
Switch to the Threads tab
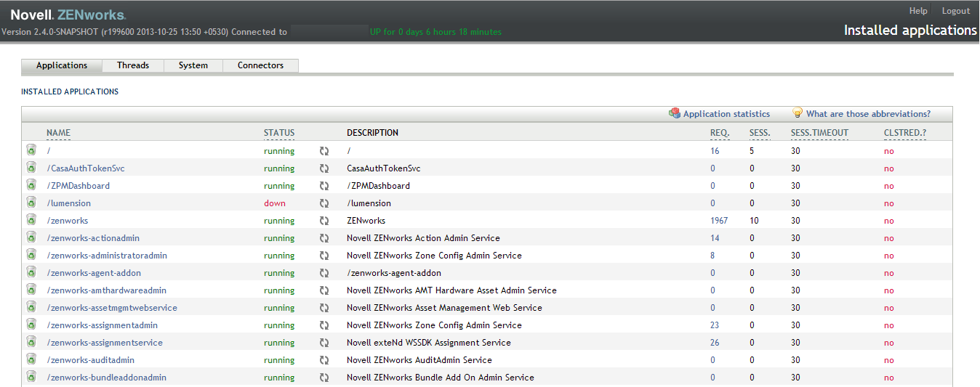click(x=133, y=65)
